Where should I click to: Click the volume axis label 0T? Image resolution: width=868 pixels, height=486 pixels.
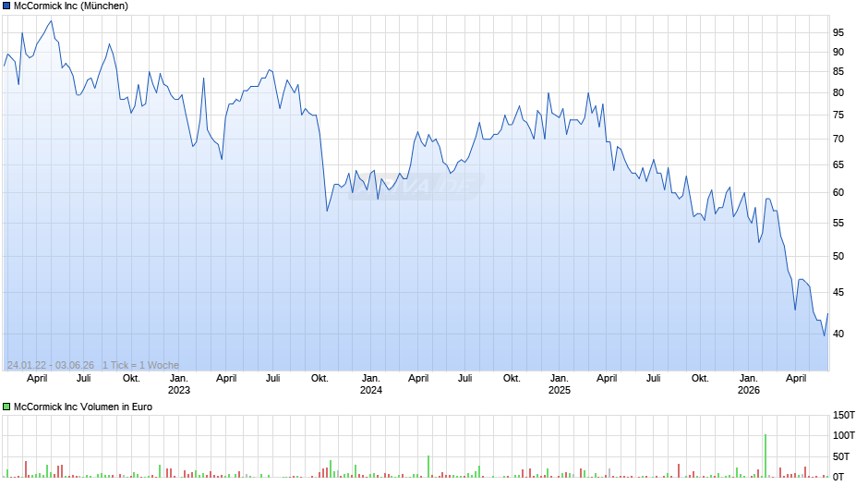838,477
